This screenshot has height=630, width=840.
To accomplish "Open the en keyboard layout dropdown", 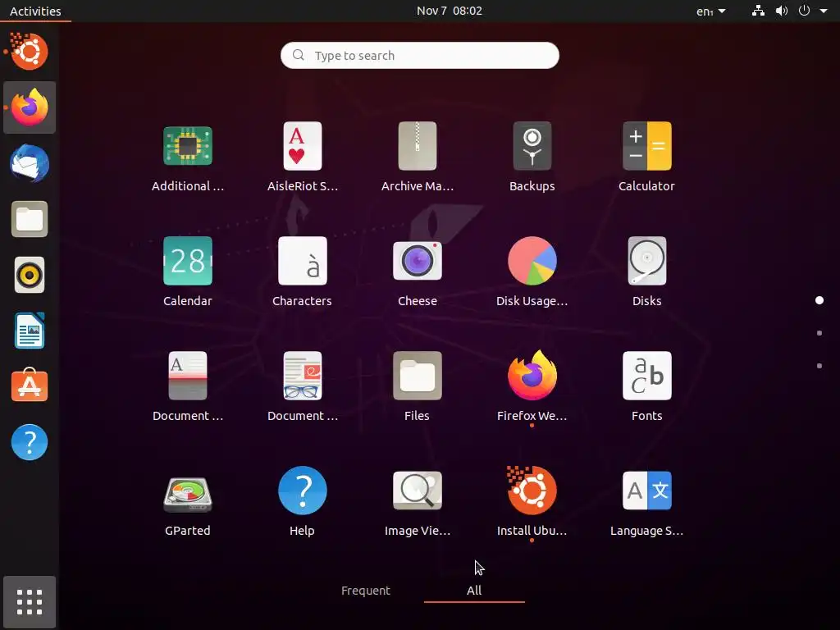I will 711,11.
